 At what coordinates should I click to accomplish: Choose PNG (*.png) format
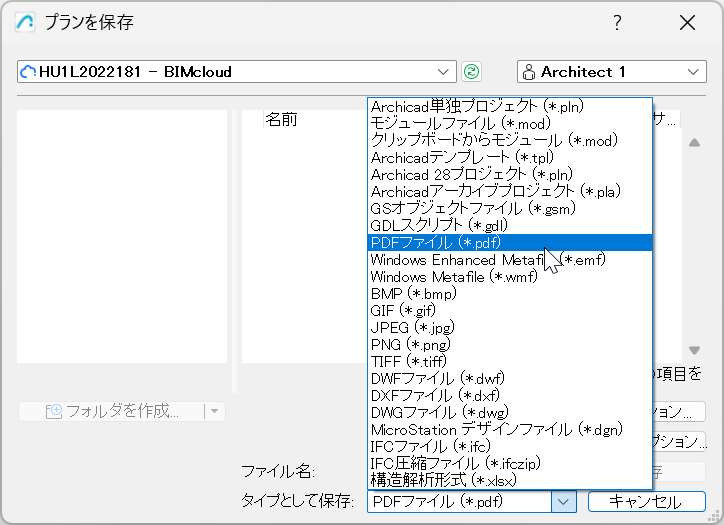pyautogui.click(x=510, y=344)
